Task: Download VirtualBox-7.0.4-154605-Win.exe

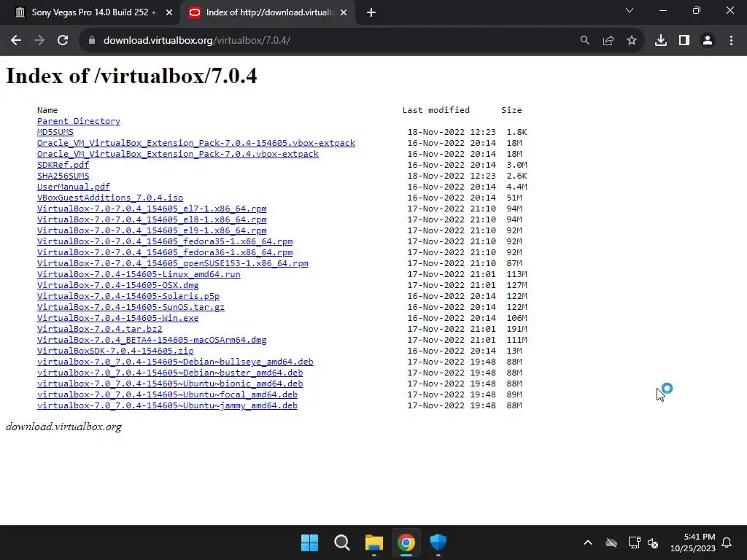Action: (117, 318)
